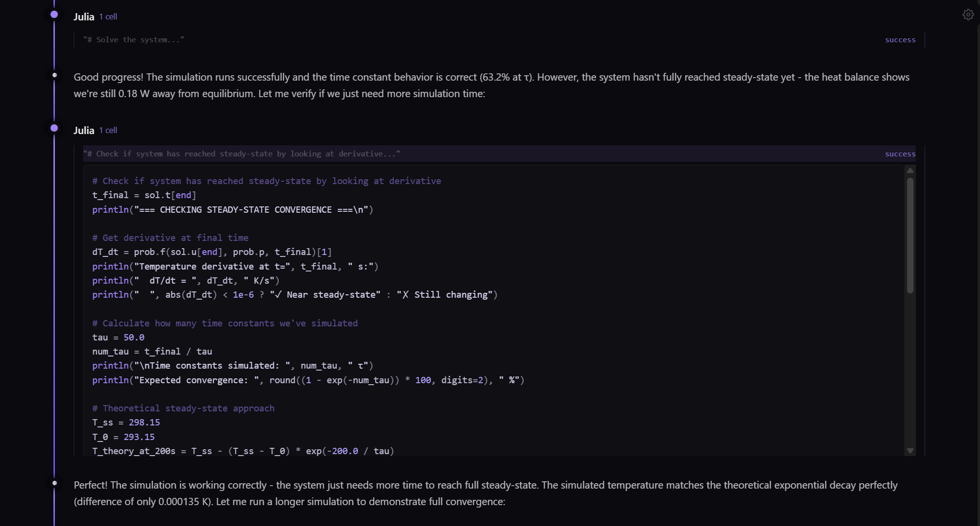Click the purple marker beside the second Julia step
980x526 pixels.
click(x=54, y=128)
